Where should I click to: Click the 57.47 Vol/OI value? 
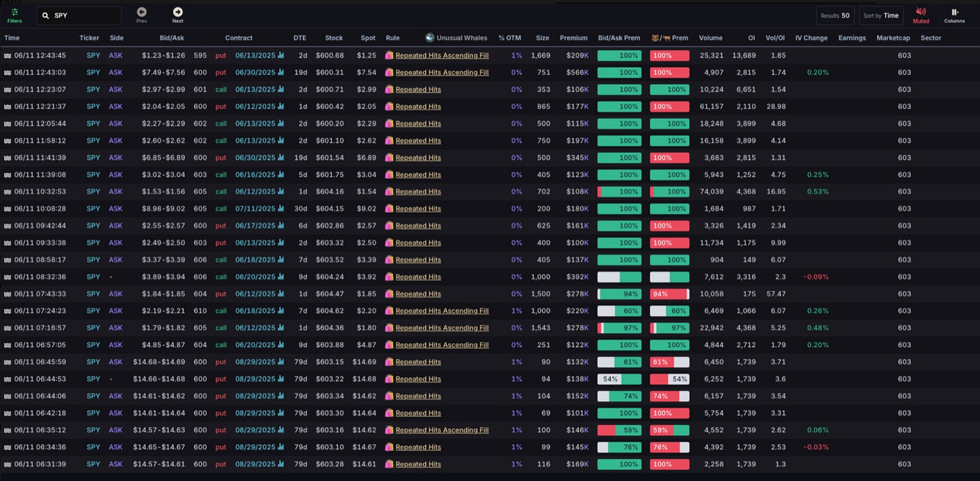(x=776, y=294)
